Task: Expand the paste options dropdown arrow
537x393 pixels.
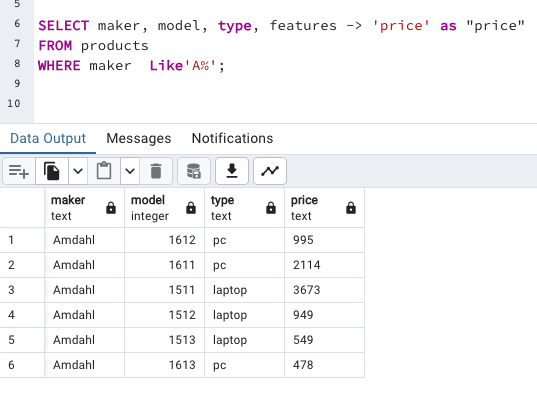Action: (130, 171)
